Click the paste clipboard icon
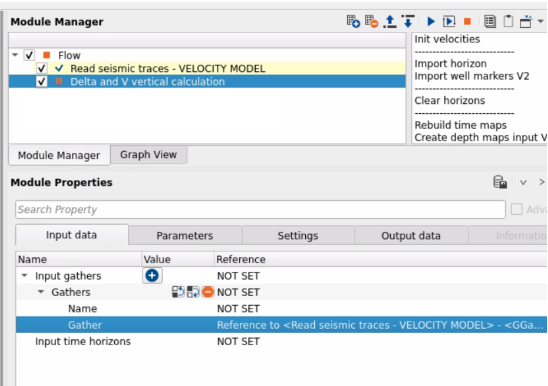The width and height of the screenshot is (548, 386). (508, 22)
